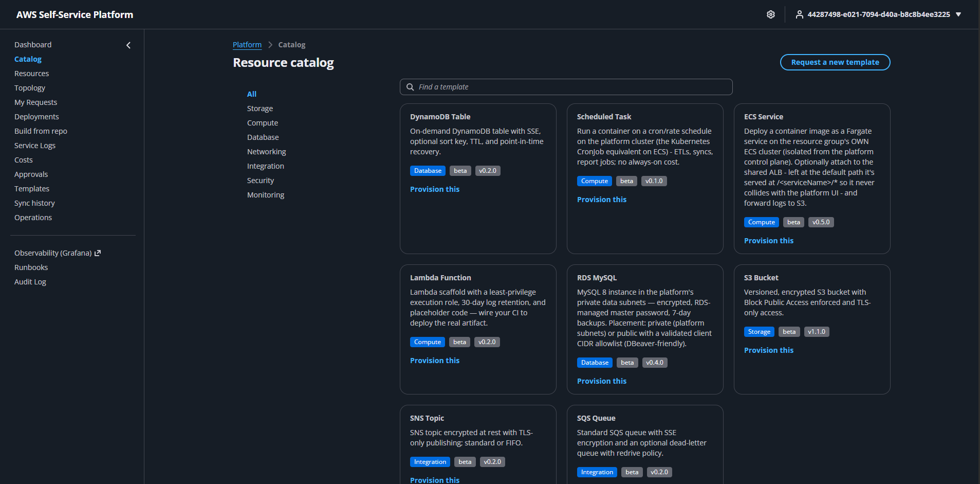Click the AWS Self-Service Platform title

75,14
